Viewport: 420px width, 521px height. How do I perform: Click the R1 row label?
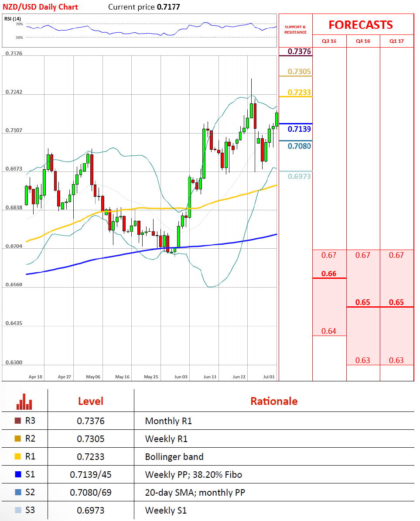30,456
